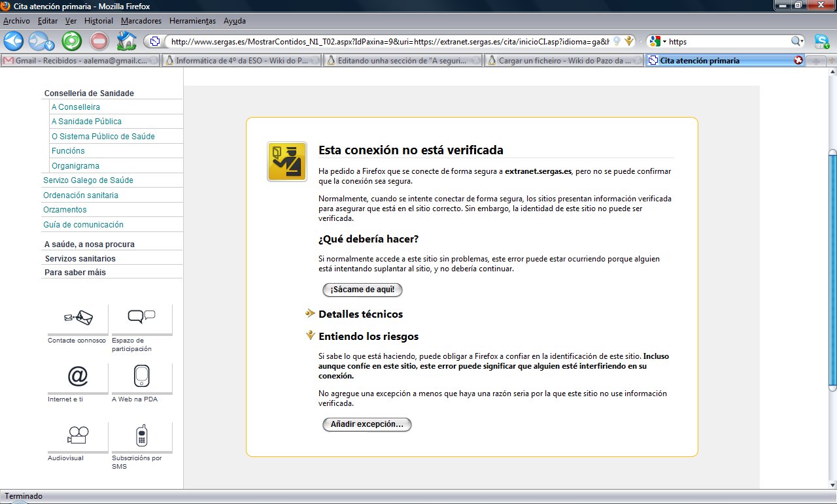Click the Contacte connosco envelope icon
The width and height of the screenshot is (837, 504).
tap(78, 318)
